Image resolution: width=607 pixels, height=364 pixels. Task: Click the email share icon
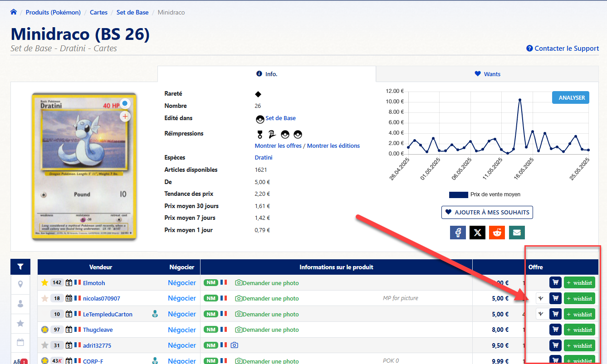517,233
